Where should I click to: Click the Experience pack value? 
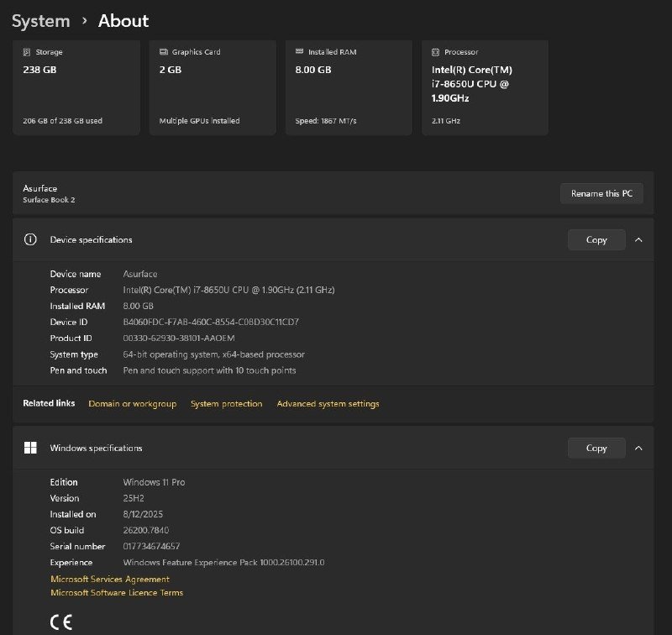[223, 563]
